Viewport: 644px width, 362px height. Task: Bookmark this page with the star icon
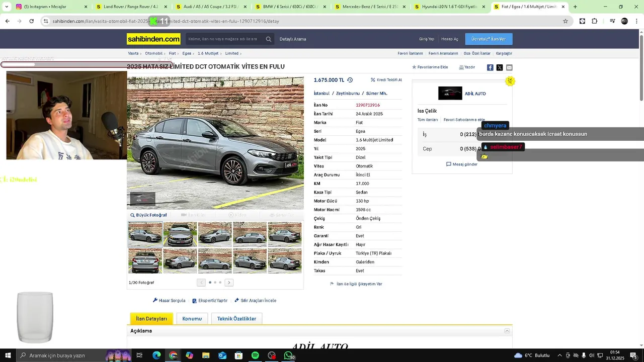click(x=566, y=21)
